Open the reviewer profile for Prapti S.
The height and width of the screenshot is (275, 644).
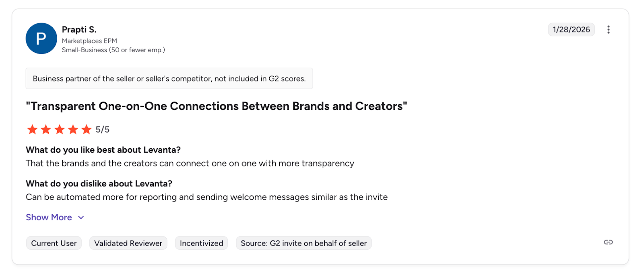click(79, 29)
